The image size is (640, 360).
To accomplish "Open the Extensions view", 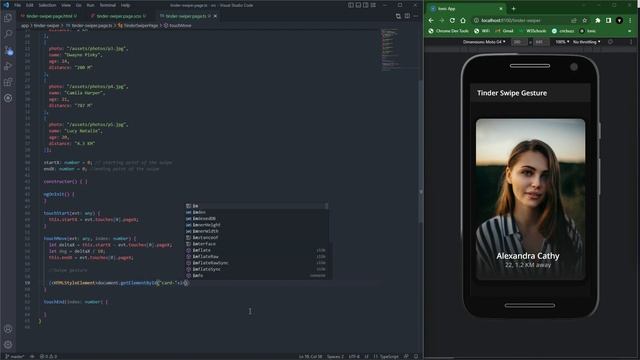I will pos(8,82).
